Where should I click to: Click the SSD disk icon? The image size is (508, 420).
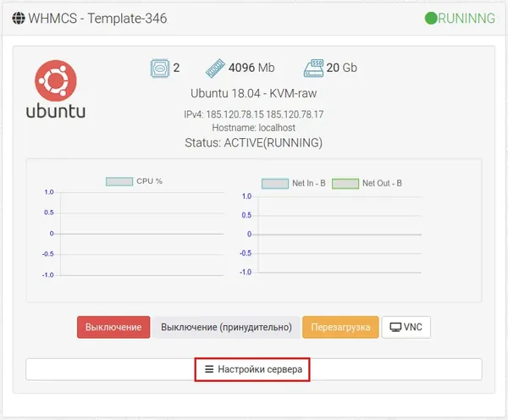pyautogui.click(x=313, y=68)
